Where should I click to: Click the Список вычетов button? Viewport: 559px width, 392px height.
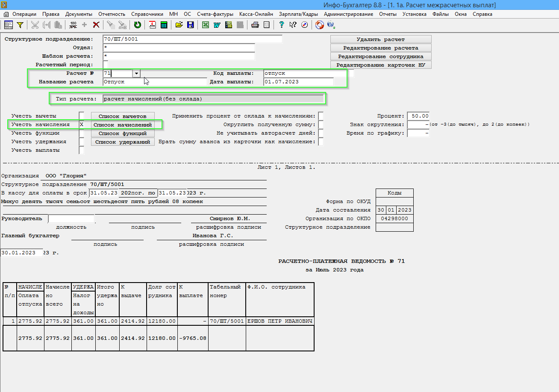coord(123,116)
